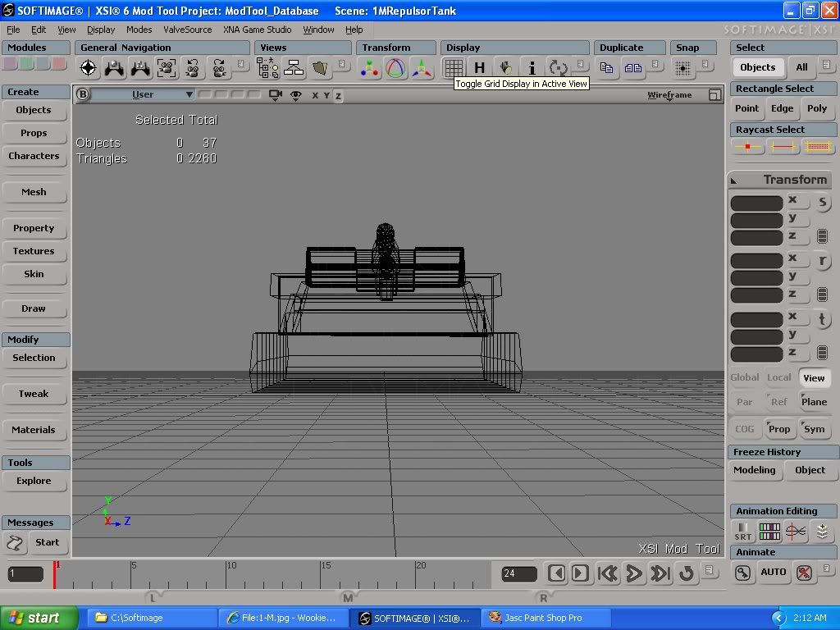Open the Sym symmetry dropdown button
This screenshot has height=630, width=840.
(x=815, y=428)
